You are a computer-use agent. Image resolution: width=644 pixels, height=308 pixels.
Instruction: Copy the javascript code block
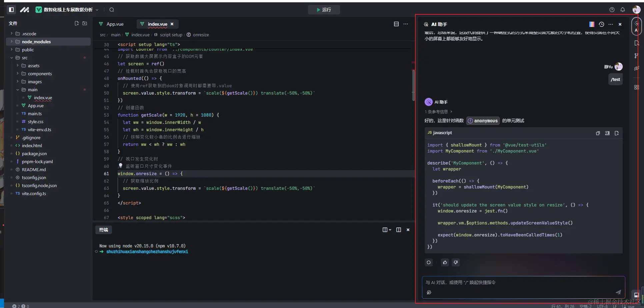(x=598, y=133)
